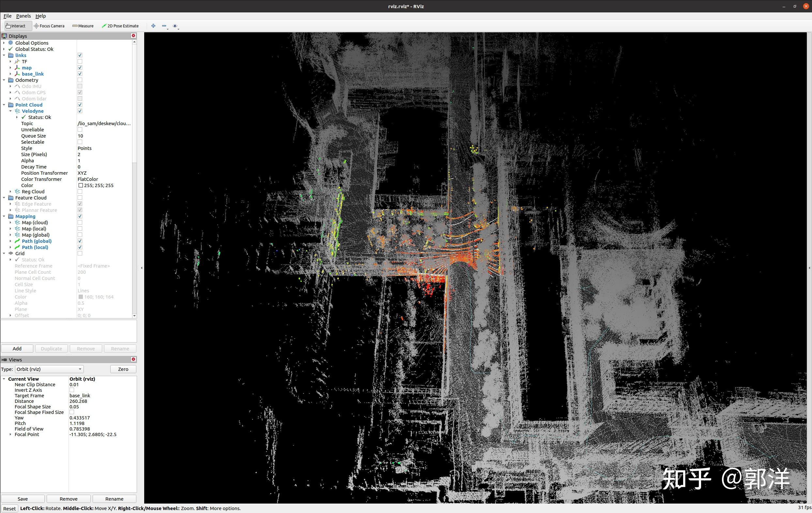Click the minus remove-tool icon in toolbar
The width and height of the screenshot is (812, 513).
tap(164, 26)
